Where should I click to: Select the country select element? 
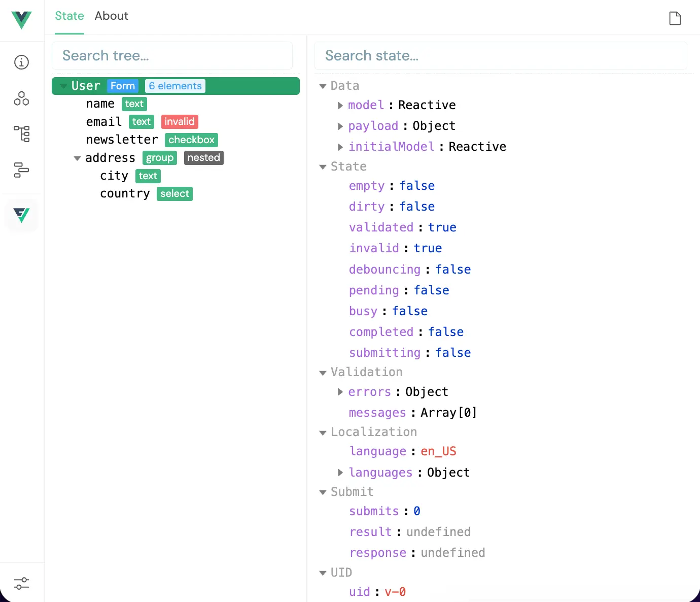click(176, 194)
